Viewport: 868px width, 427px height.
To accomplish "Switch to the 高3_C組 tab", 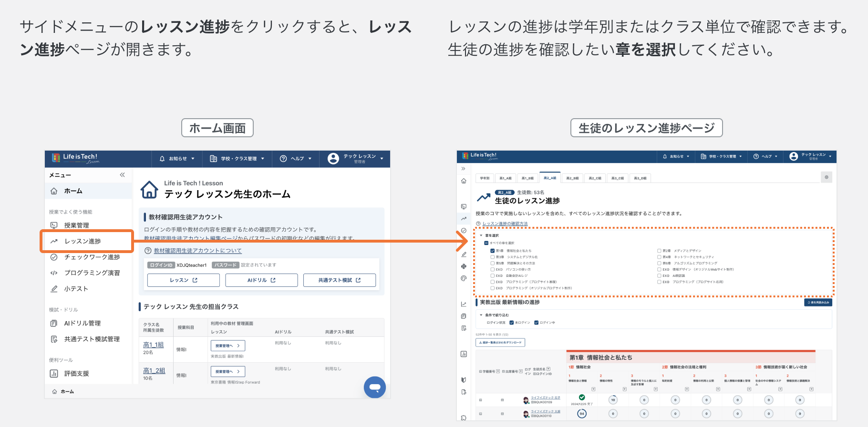I will click(x=618, y=178).
